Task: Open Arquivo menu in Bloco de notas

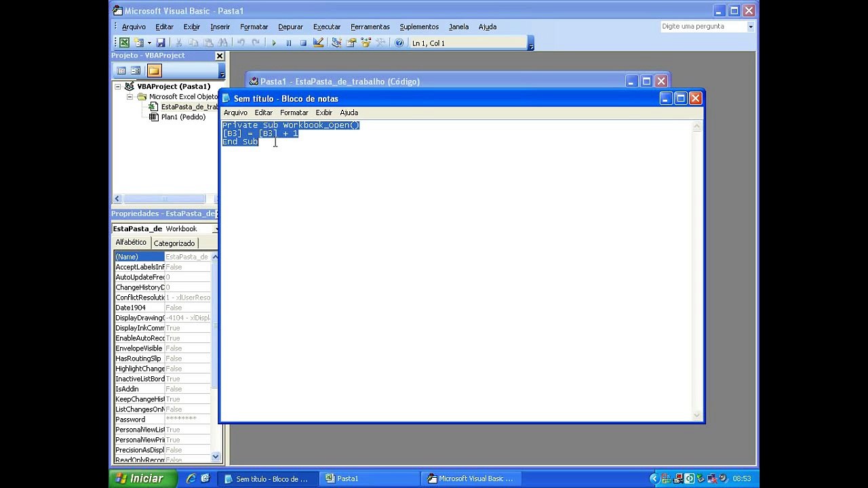Action: click(235, 113)
